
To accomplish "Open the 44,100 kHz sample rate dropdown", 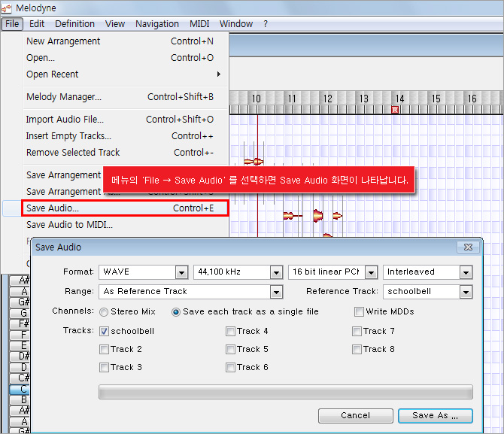I will point(238,272).
